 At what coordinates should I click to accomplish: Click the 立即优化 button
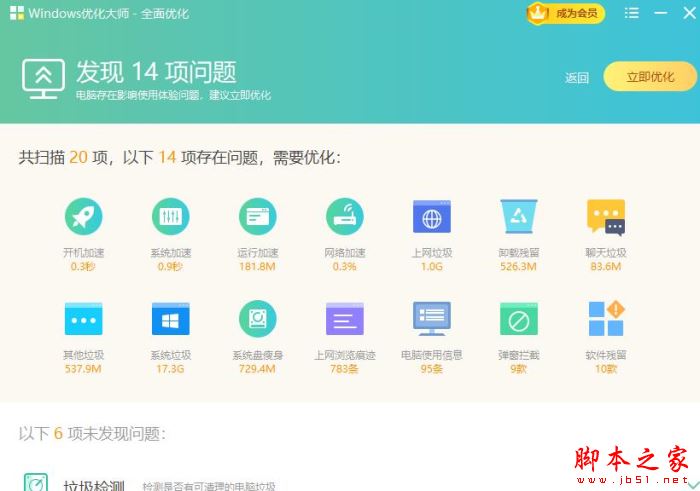coord(650,77)
